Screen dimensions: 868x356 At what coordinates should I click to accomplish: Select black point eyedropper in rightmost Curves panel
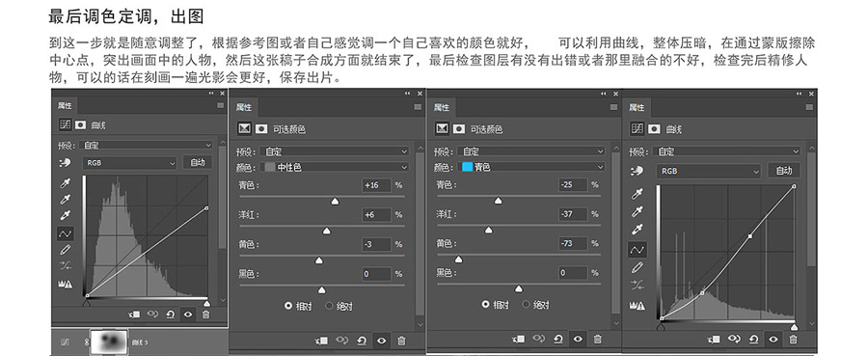click(637, 194)
